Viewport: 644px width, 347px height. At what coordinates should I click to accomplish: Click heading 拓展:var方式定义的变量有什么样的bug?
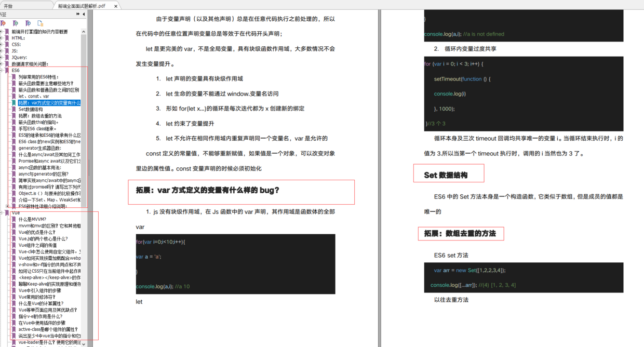208,190
